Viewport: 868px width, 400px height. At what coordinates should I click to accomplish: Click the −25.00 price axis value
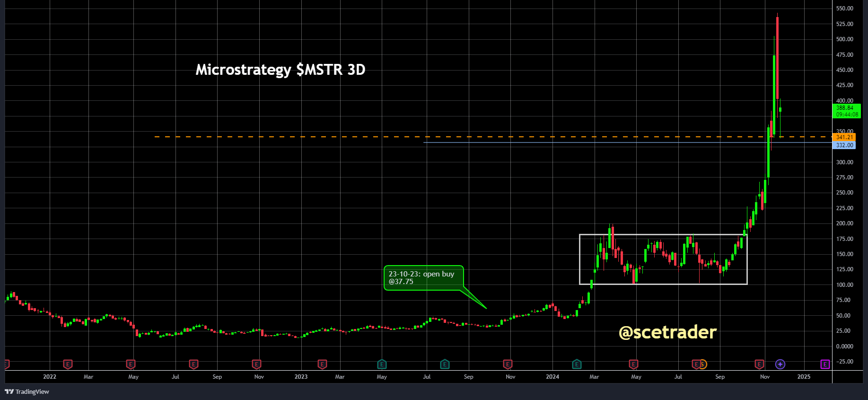[x=844, y=362]
